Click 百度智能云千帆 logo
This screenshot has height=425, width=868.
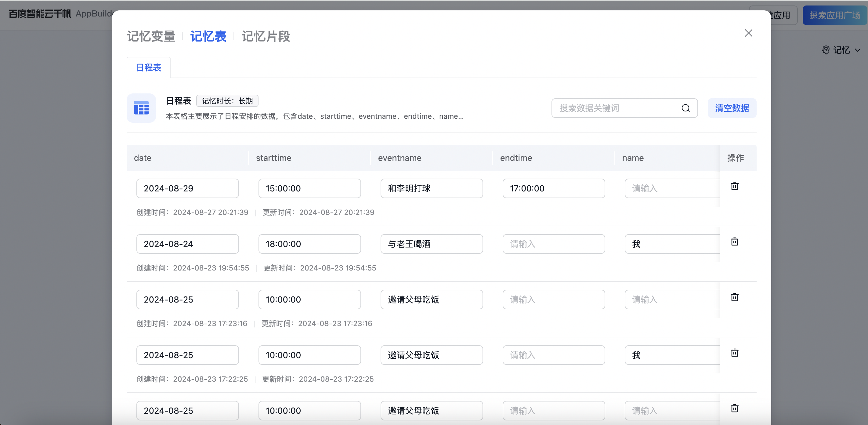[x=40, y=13]
